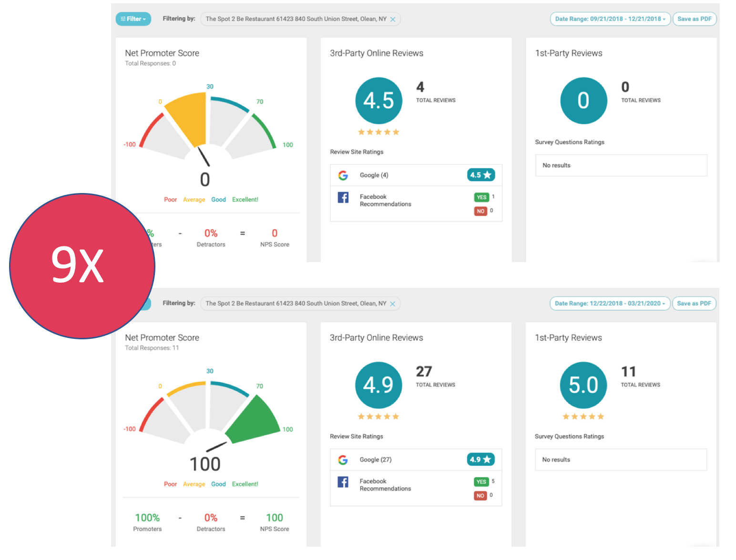Click the NO badge in top Facebook row
This screenshot has width=736, height=560.
[x=480, y=211]
